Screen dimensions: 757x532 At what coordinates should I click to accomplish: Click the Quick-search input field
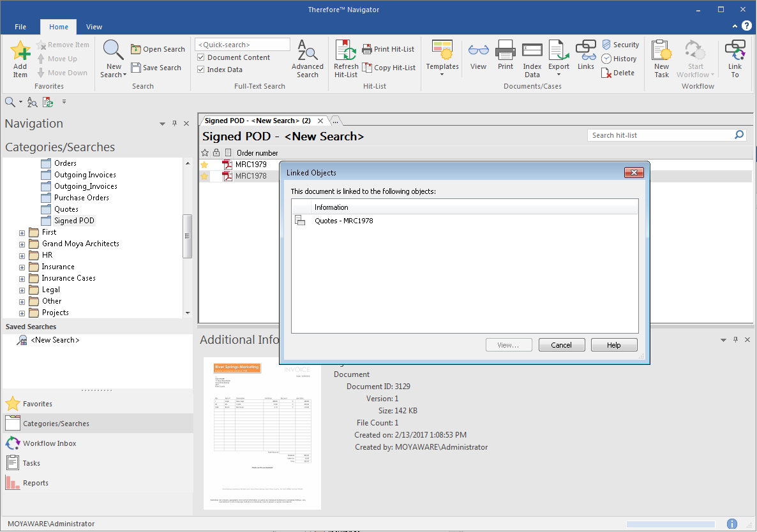(x=242, y=44)
